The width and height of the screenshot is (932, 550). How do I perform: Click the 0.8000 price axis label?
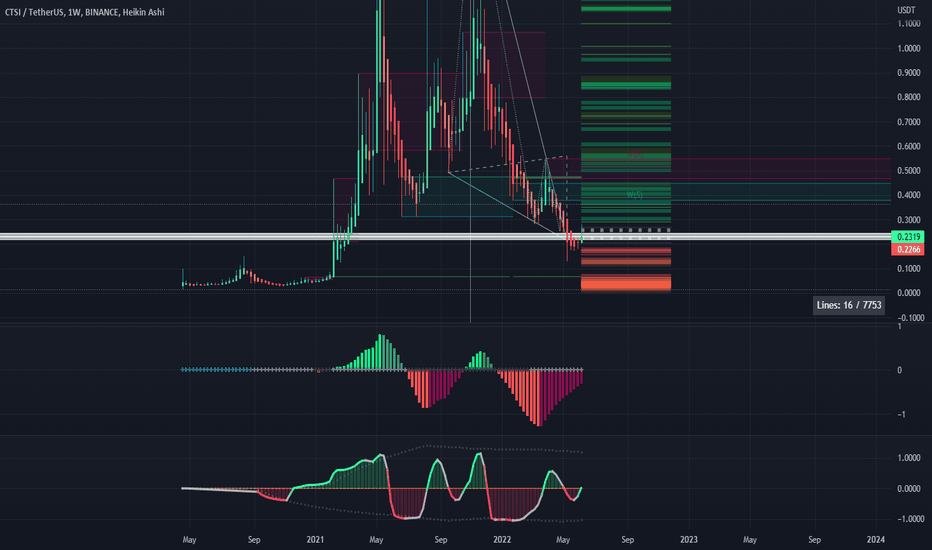click(x=909, y=97)
